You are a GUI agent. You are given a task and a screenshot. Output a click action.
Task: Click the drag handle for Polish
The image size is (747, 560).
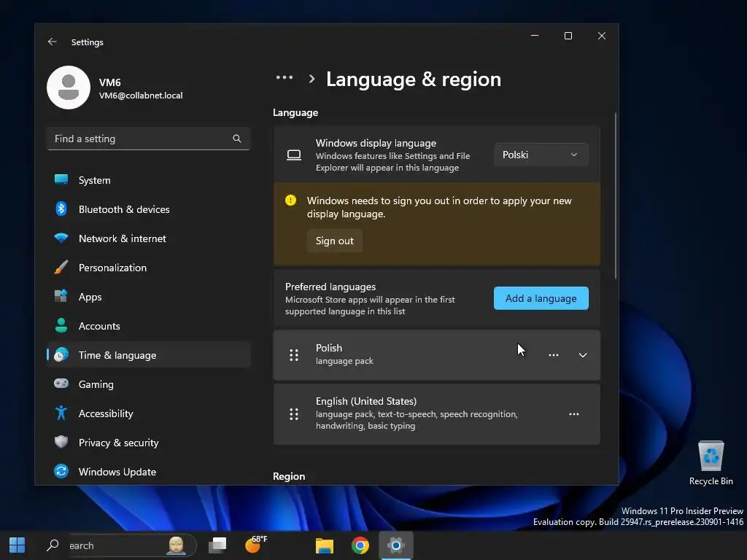tap(294, 355)
